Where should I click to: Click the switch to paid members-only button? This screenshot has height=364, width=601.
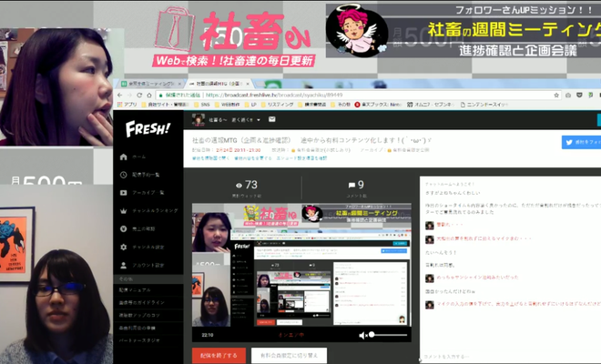click(289, 355)
